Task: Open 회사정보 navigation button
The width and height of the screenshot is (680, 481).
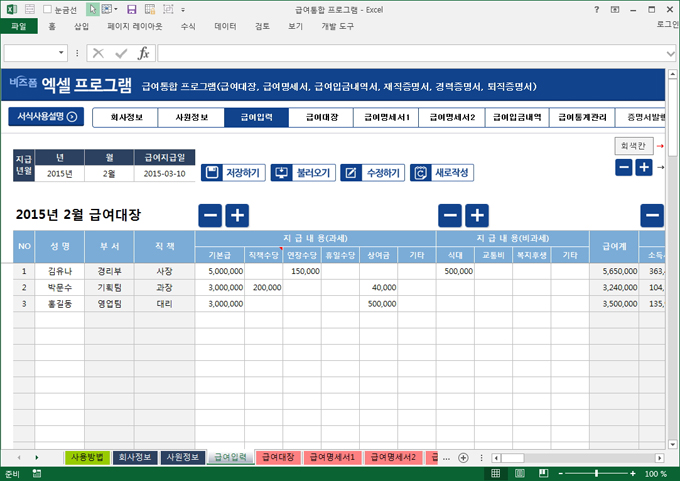Action: (124, 117)
